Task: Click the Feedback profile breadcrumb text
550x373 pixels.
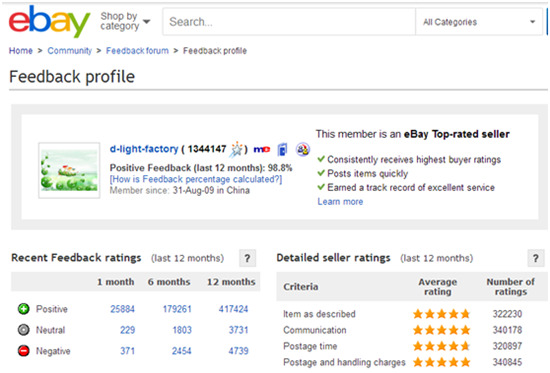Action: tap(215, 51)
